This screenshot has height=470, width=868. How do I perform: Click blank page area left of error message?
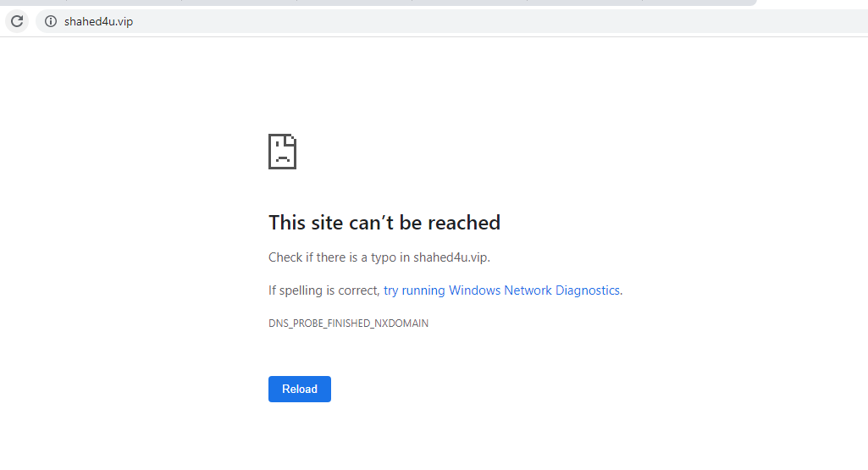127,254
